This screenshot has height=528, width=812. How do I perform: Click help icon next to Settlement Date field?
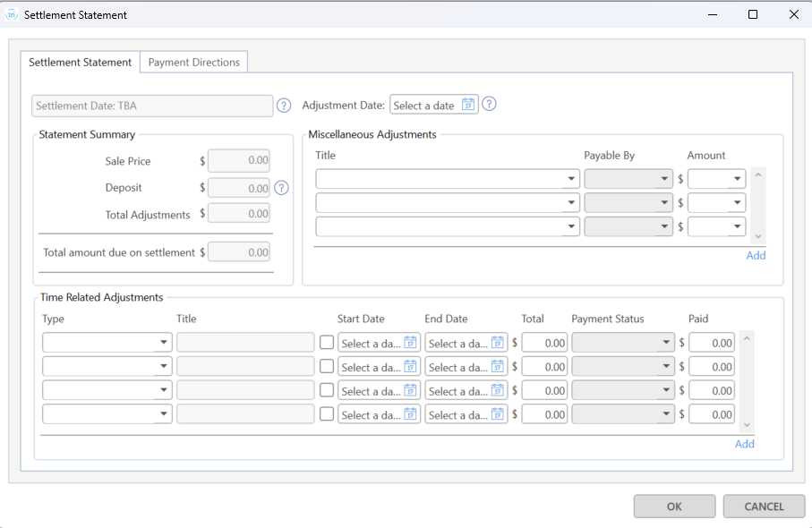click(284, 106)
